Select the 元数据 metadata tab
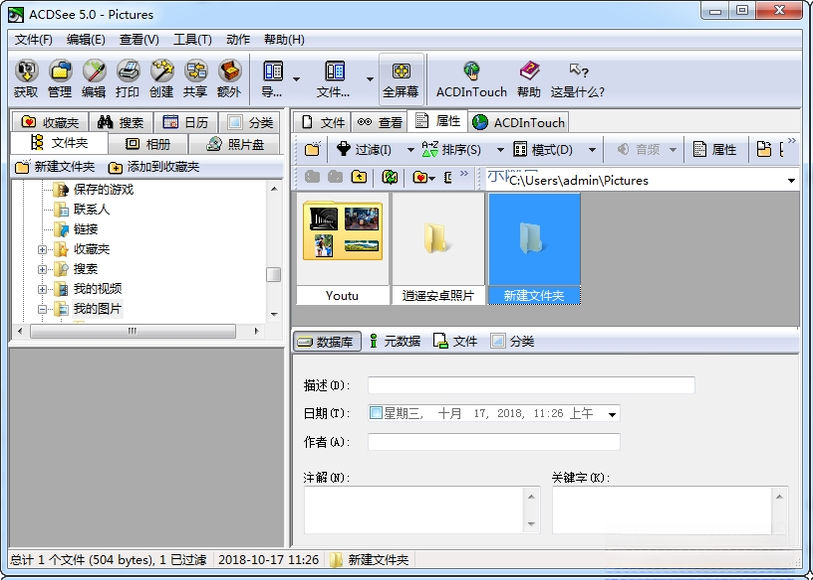Image resolution: width=813 pixels, height=580 pixels. pyautogui.click(x=395, y=341)
